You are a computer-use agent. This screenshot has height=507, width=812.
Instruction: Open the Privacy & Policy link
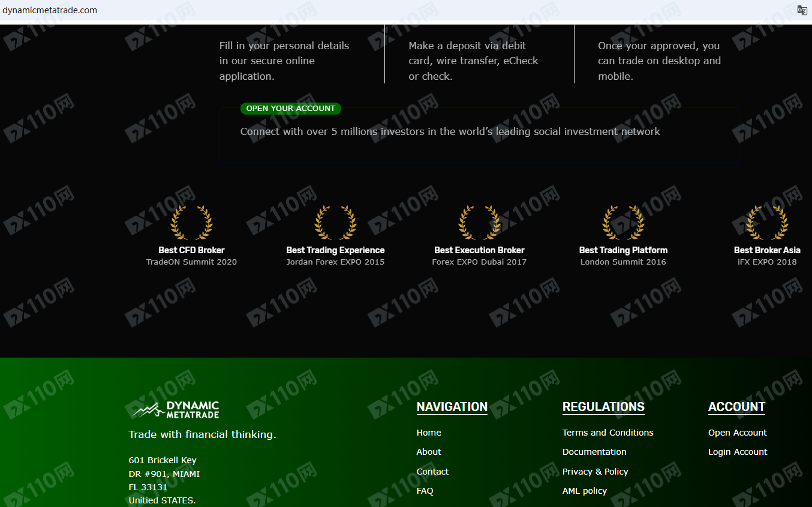click(595, 472)
